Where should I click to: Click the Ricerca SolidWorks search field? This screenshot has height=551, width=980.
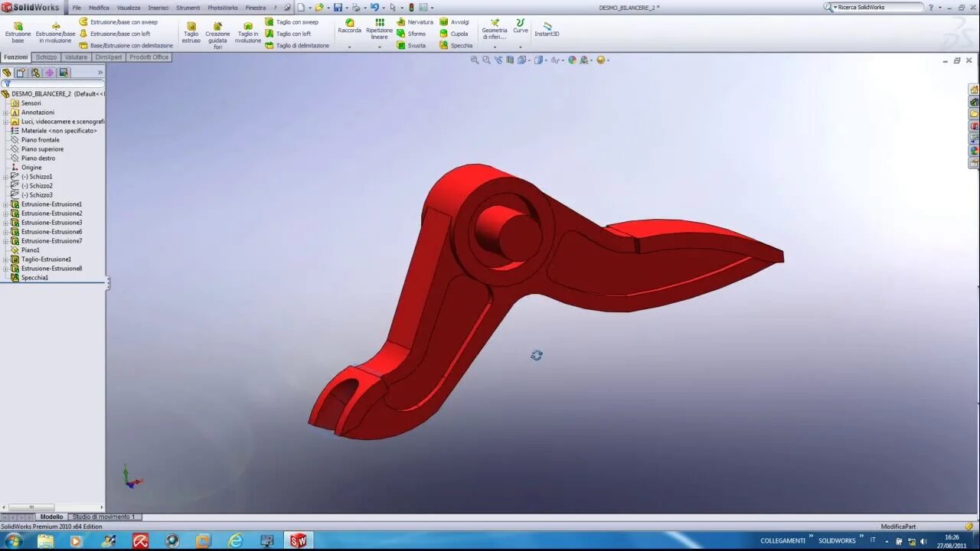(x=879, y=7)
